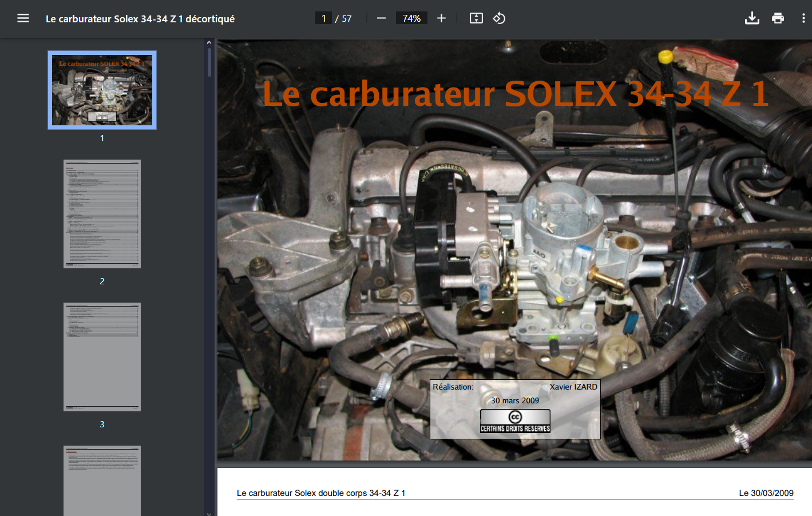Click the total page count '/ 57'
The width and height of the screenshot is (812, 516).
pyautogui.click(x=343, y=19)
